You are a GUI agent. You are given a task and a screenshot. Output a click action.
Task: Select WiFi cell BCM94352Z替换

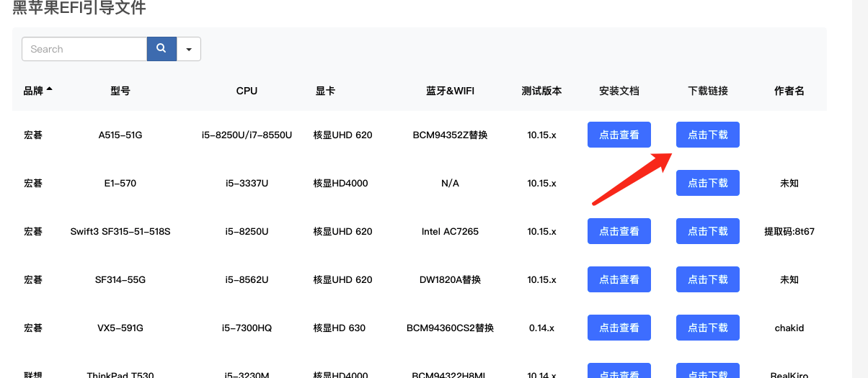point(450,135)
